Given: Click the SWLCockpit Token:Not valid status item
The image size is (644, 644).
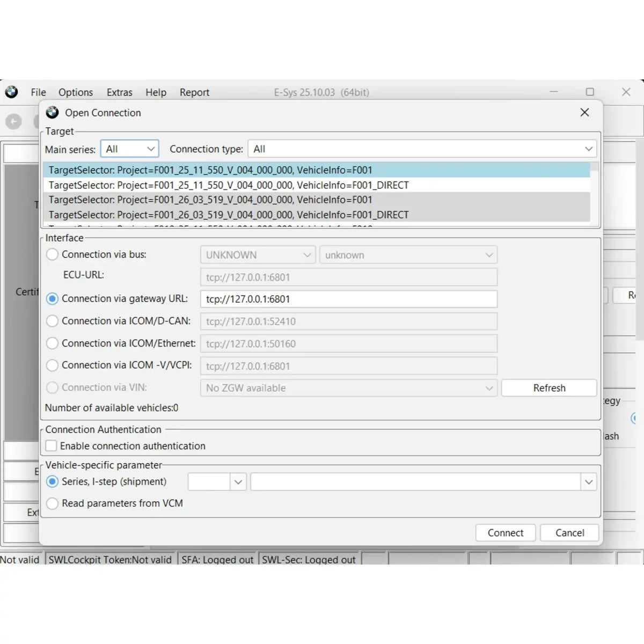Looking at the screenshot, I should pyautogui.click(x=110, y=560).
